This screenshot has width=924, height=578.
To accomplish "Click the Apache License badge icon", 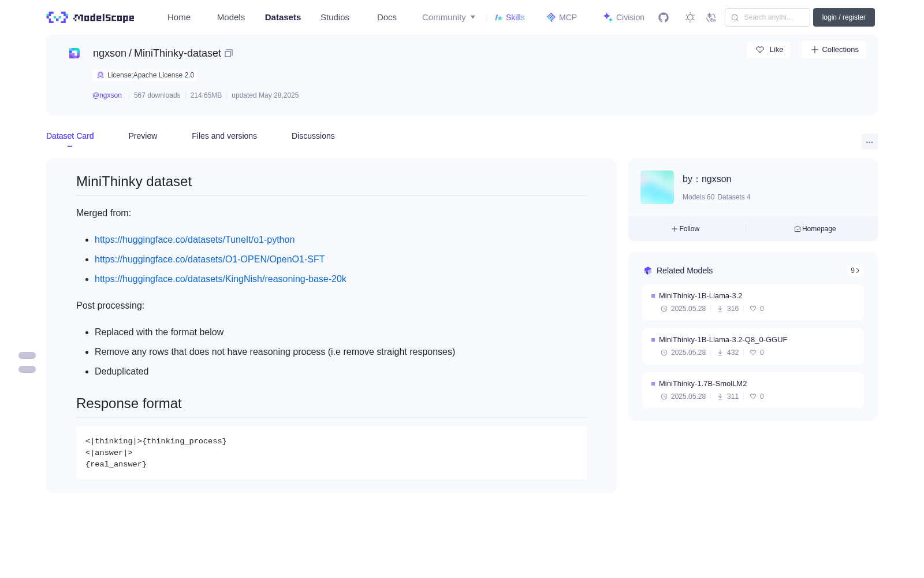I will point(100,75).
